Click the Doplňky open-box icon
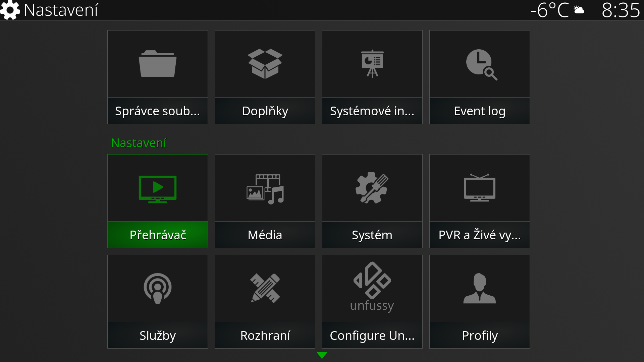Image resolution: width=644 pixels, height=362 pixels. point(265,64)
